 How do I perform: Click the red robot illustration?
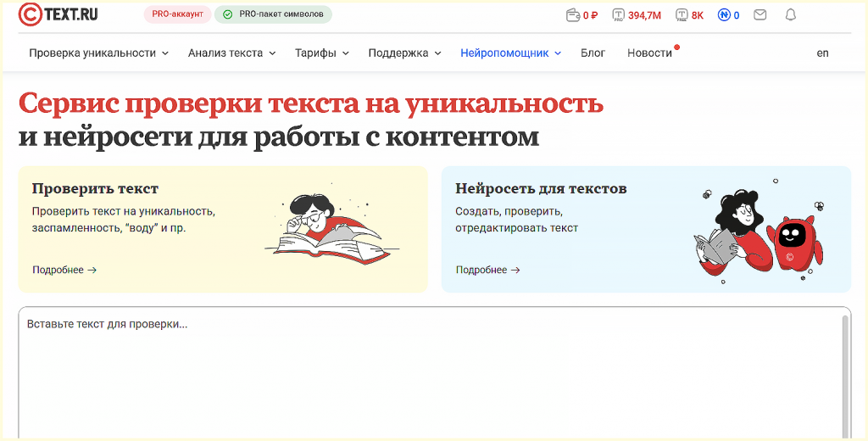point(793,243)
